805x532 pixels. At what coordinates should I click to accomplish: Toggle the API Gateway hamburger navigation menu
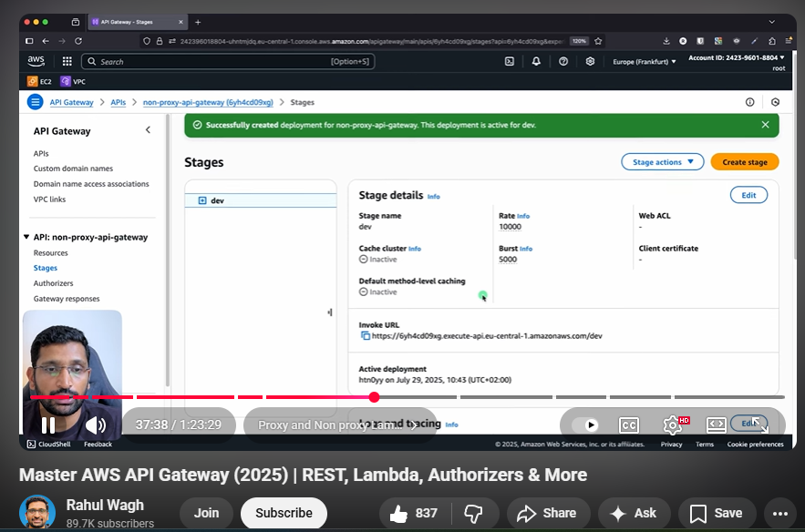35,102
